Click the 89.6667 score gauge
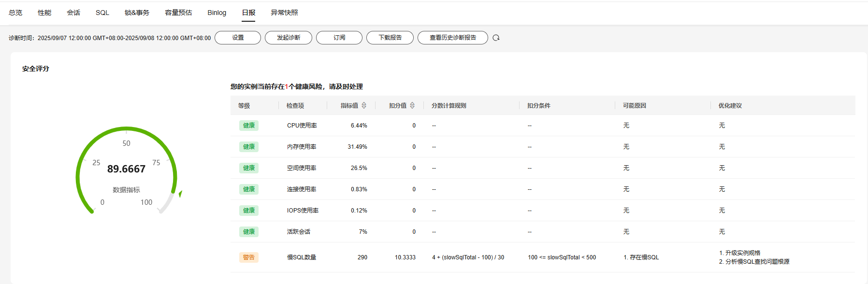Image resolution: width=868 pixels, height=284 pixels. 126,169
